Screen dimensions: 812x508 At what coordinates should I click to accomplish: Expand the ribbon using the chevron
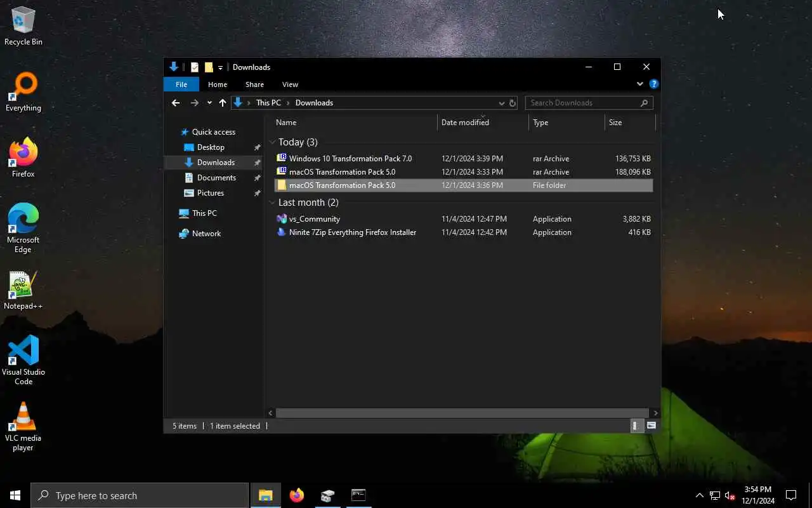click(x=639, y=84)
